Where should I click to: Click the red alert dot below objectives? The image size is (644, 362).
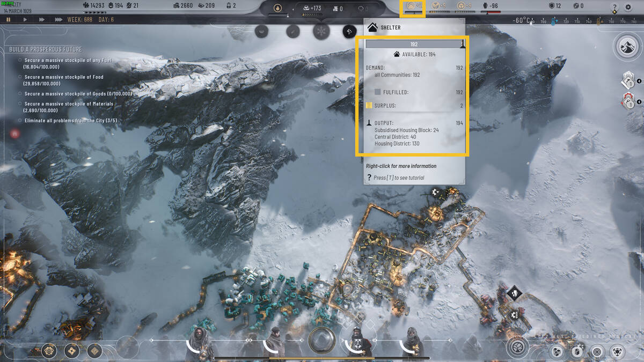14,133
